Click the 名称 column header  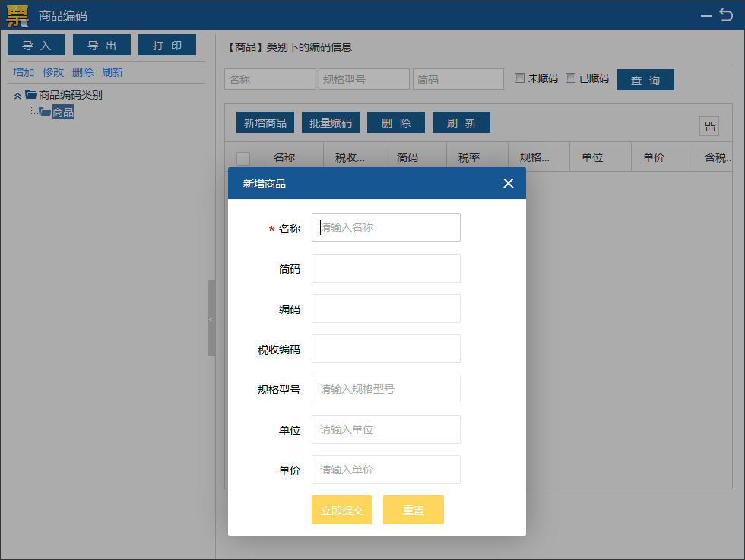(x=292, y=157)
